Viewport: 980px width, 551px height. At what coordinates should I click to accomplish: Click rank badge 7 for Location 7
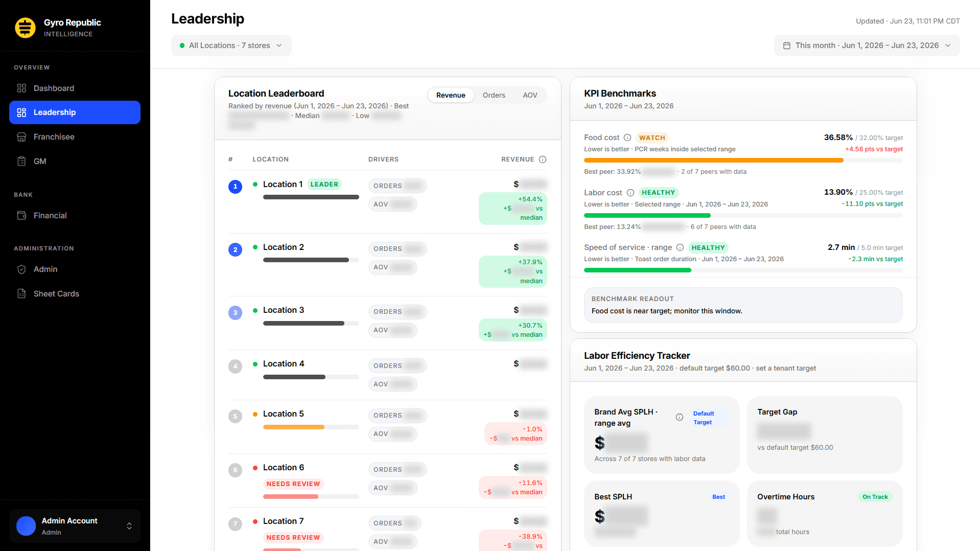pyautogui.click(x=235, y=524)
